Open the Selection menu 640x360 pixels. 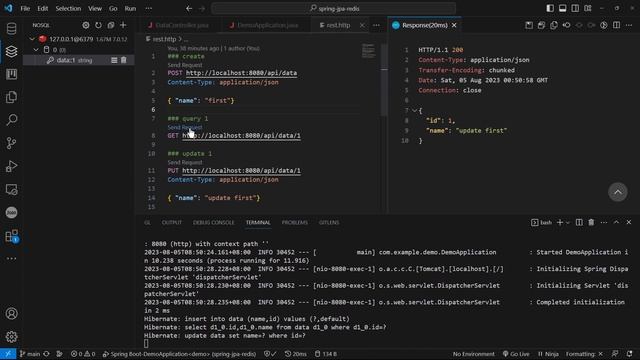[x=68, y=8]
